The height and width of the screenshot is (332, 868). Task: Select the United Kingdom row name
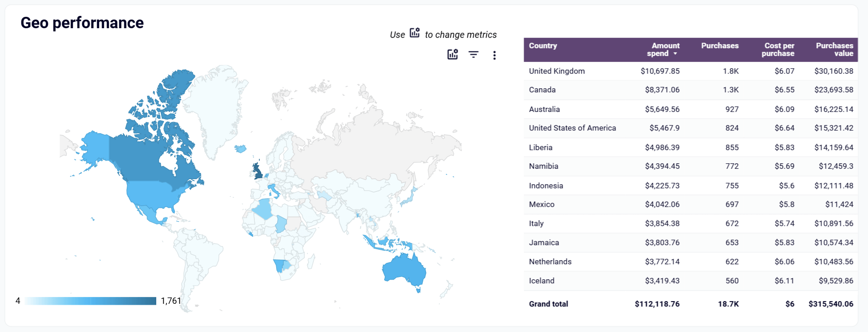pos(557,71)
